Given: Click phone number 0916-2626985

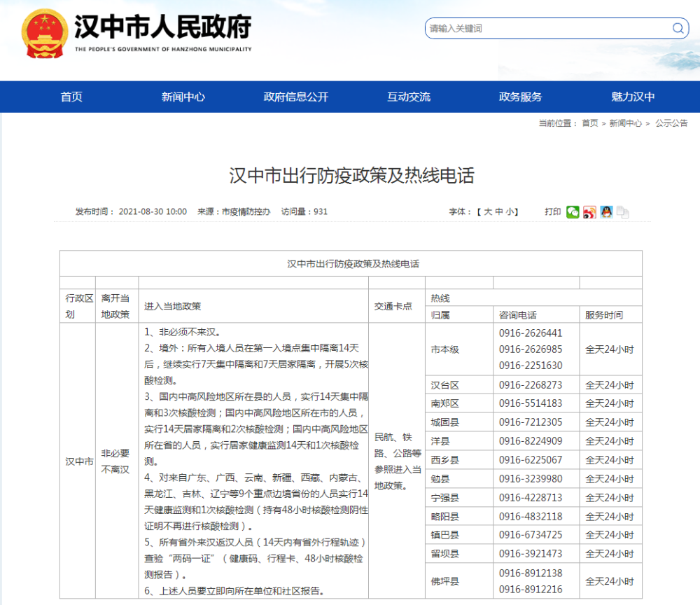Looking at the screenshot, I should pyautogui.click(x=531, y=349).
